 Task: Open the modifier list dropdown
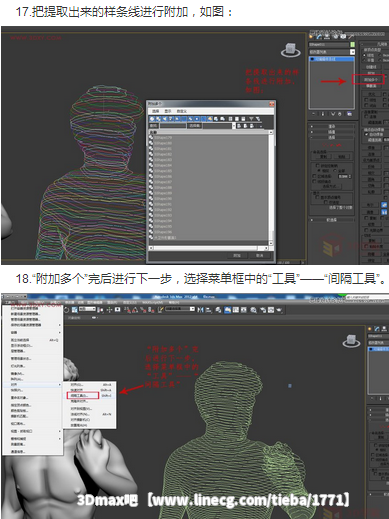tap(332, 52)
